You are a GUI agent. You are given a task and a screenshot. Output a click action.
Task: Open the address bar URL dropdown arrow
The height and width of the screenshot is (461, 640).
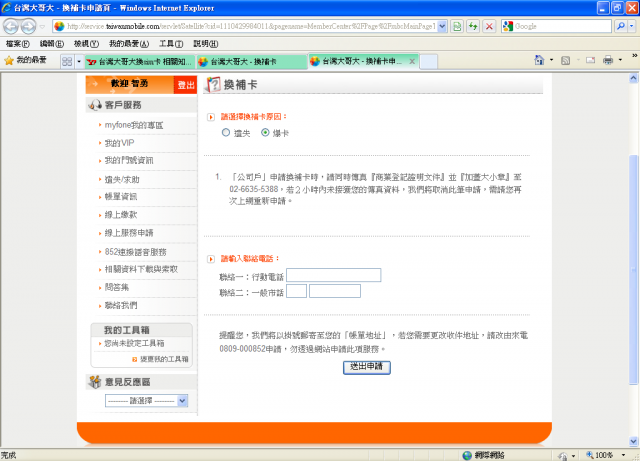[442, 27]
